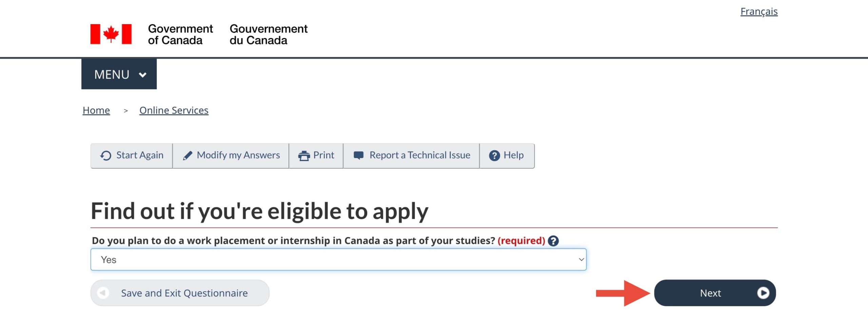Click the dropdown arrow of the Yes select box

click(x=581, y=259)
